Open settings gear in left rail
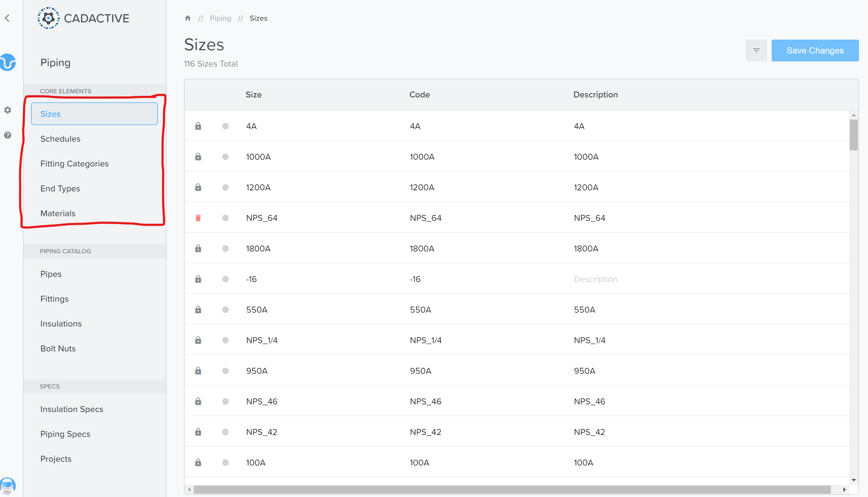This screenshot has height=497, width=868. pyautogui.click(x=8, y=110)
